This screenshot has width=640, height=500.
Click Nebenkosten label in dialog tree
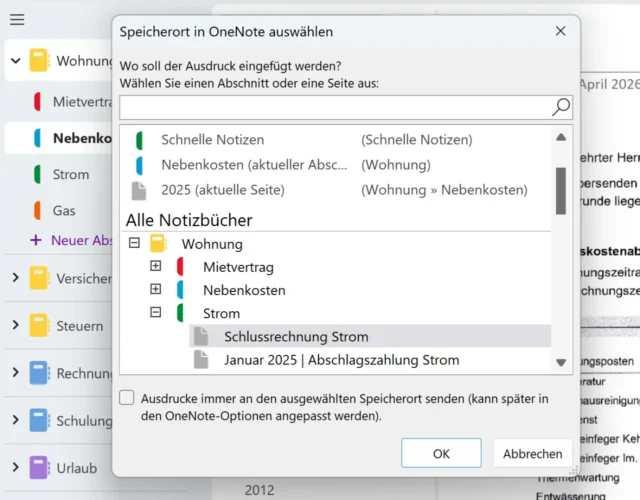244,290
